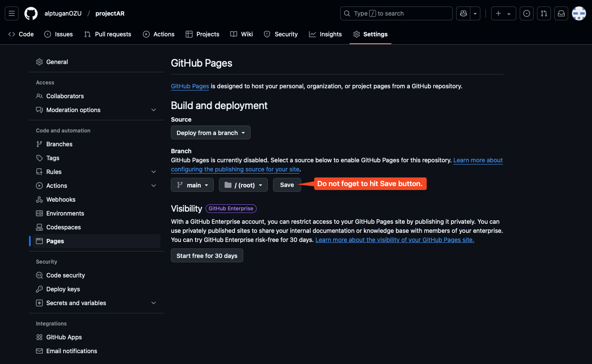Click the Deploy keys key icon
Screen dimensions: 592x364
[x=39, y=289]
